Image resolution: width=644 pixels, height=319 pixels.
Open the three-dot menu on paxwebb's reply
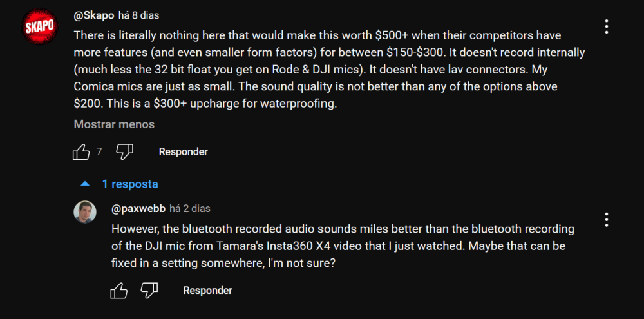[607, 220]
